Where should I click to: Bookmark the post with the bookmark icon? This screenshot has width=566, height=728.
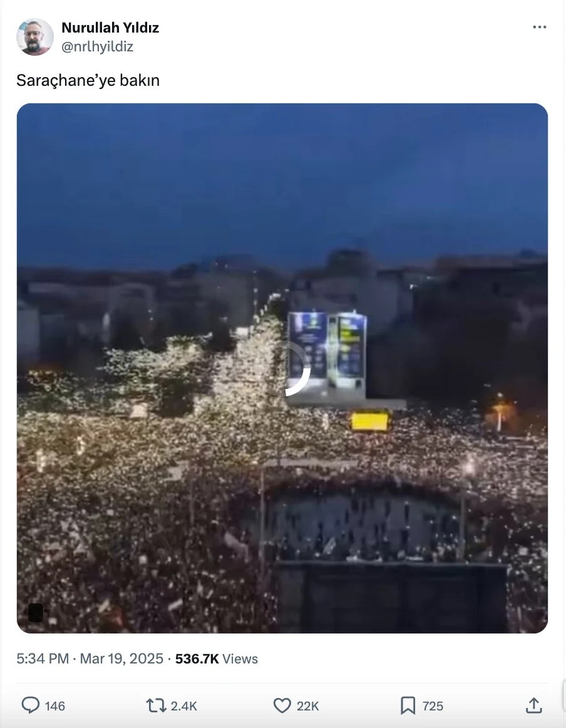point(408,705)
